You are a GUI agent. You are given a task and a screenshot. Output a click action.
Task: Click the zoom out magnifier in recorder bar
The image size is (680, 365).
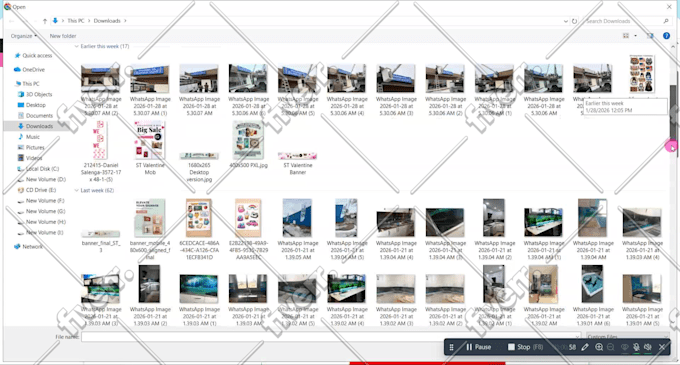pos(611,347)
